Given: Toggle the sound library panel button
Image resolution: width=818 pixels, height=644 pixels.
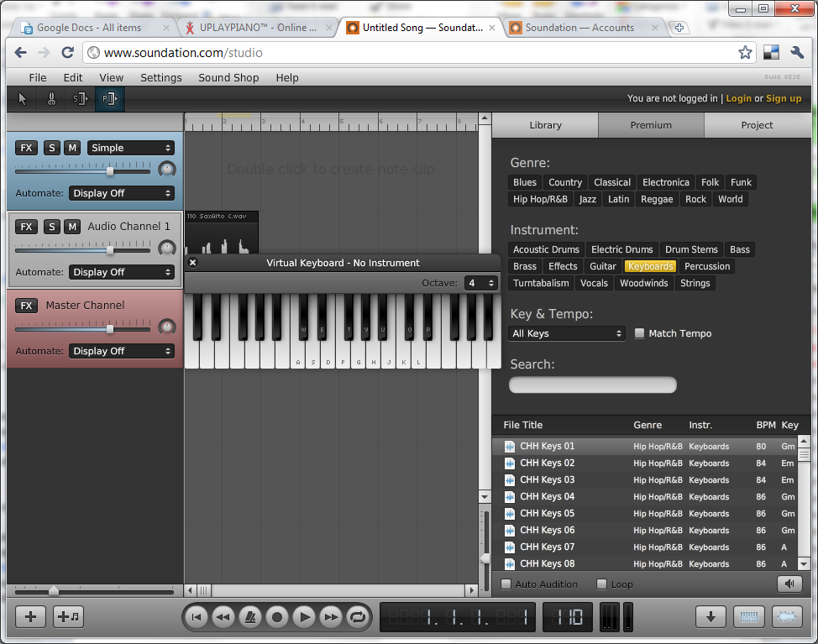Looking at the screenshot, I should coord(787,617).
